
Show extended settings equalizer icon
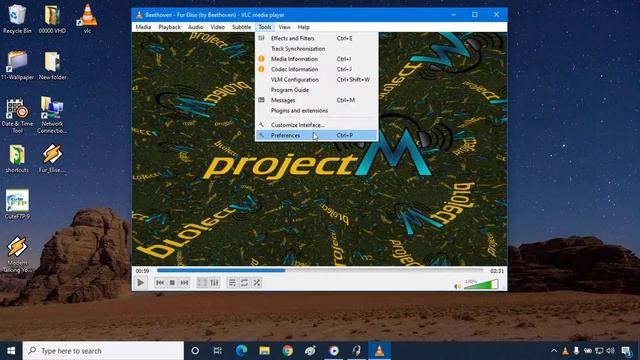(x=214, y=282)
